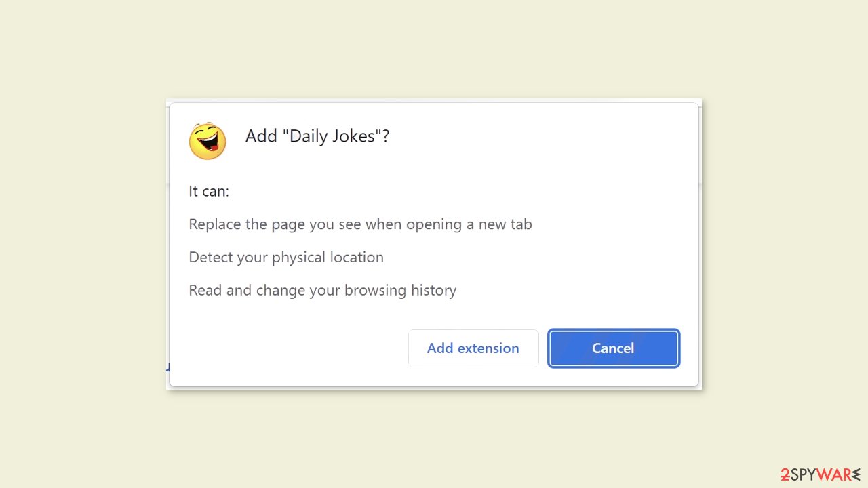
Task: Click 'Replace the page you see' permission line
Action: click(360, 224)
